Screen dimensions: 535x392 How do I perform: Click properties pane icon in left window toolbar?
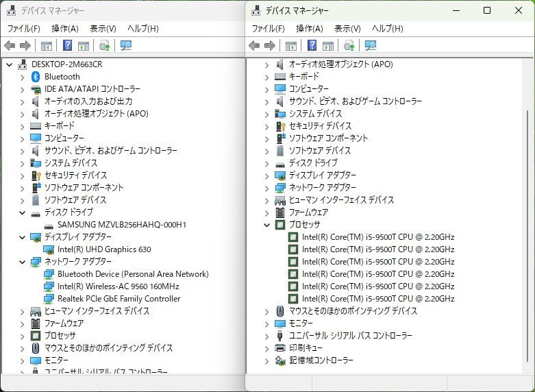[84, 45]
